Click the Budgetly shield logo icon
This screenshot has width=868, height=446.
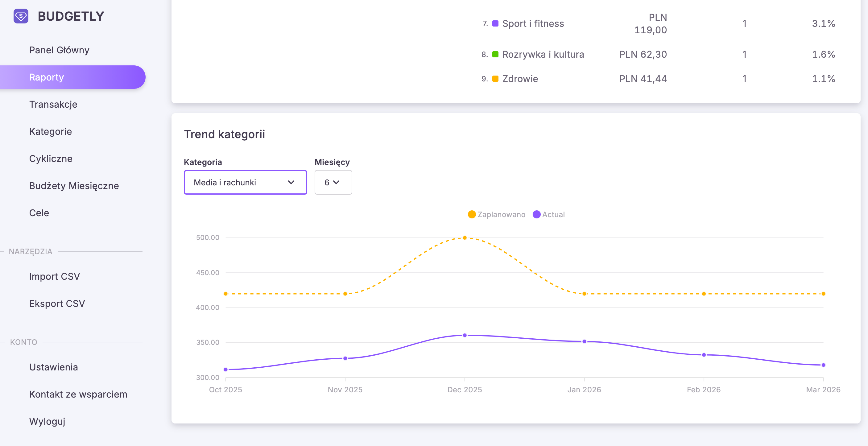tap(21, 16)
